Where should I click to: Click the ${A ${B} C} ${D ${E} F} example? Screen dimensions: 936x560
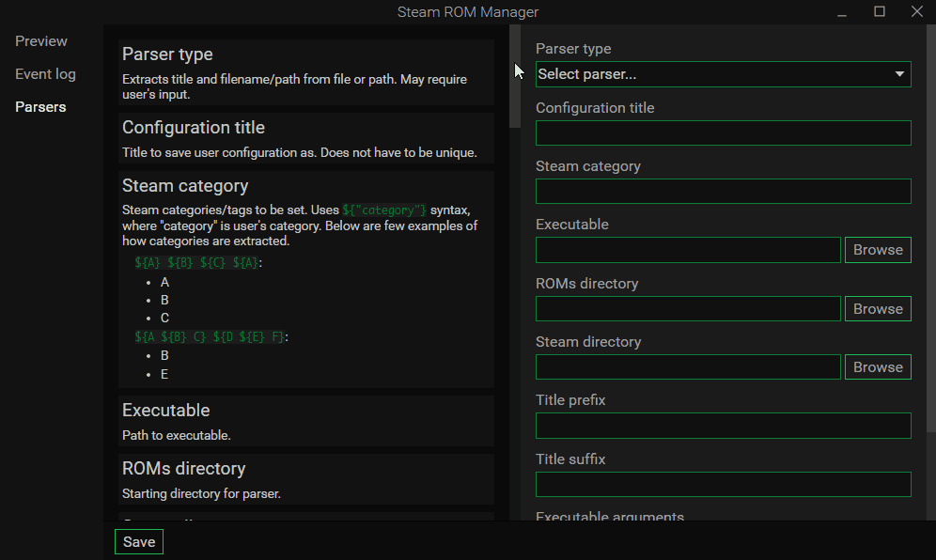pyautogui.click(x=210, y=336)
